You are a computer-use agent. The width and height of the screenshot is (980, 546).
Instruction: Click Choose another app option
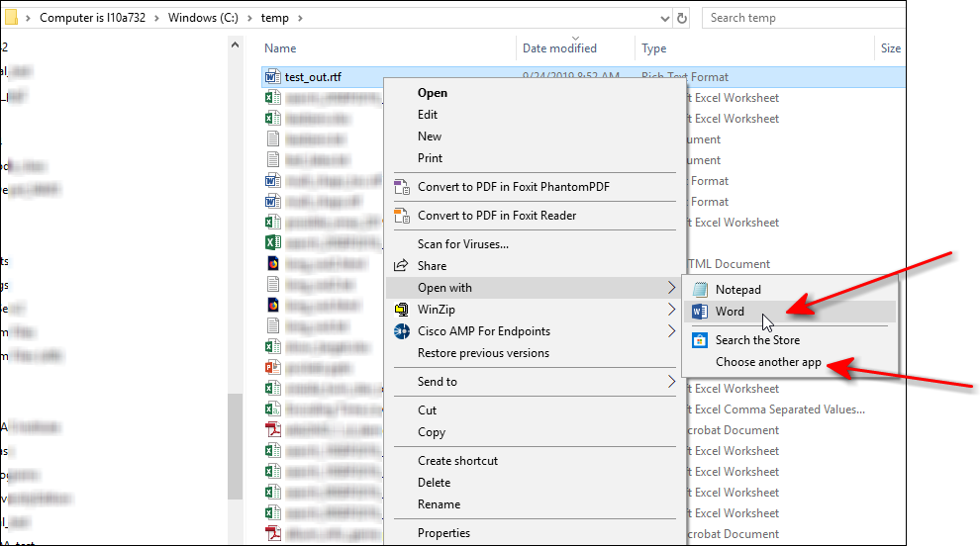[x=768, y=362]
